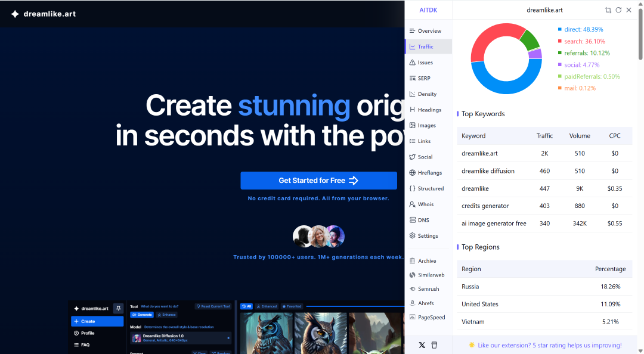Expand the Dreamlike Diffusion 1.0 model dropdown
Viewport: 644px width, 354px height.
tap(181, 338)
